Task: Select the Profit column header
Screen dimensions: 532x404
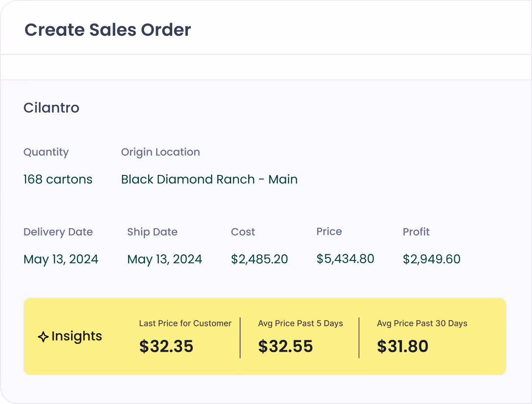Action: 416,232
